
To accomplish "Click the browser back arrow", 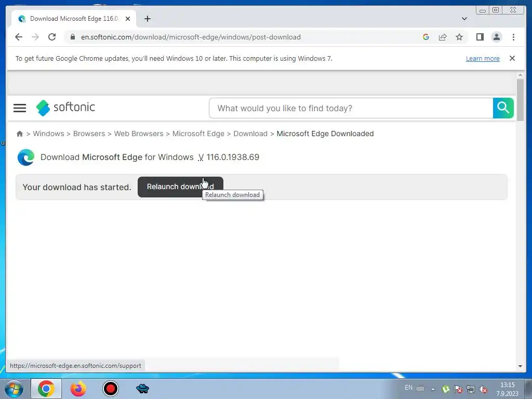I will click(19, 37).
